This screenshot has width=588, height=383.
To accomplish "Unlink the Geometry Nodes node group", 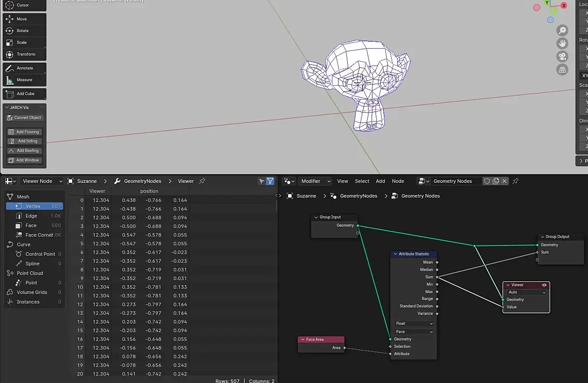I will pyautogui.click(x=504, y=181).
